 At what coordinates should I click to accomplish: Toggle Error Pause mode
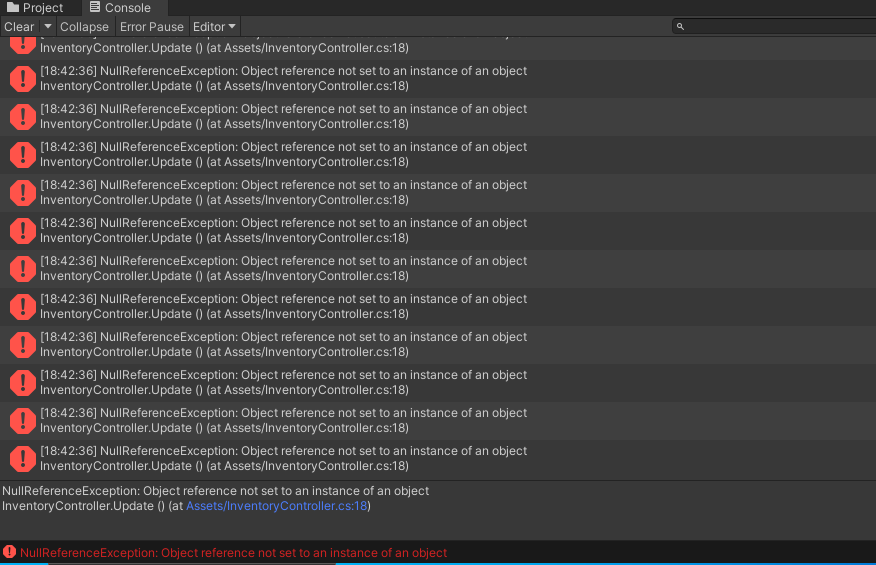click(x=151, y=27)
